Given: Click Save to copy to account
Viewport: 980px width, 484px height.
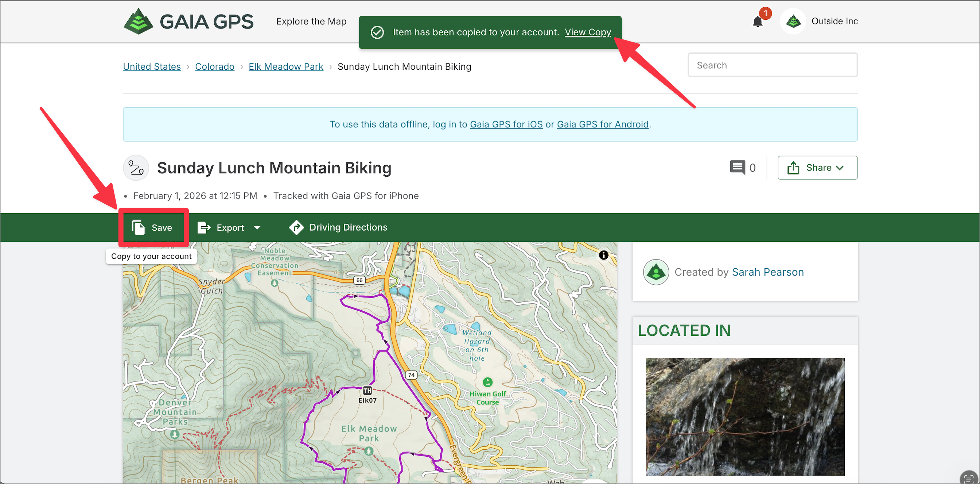Looking at the screenshot, I should (153, 228).
